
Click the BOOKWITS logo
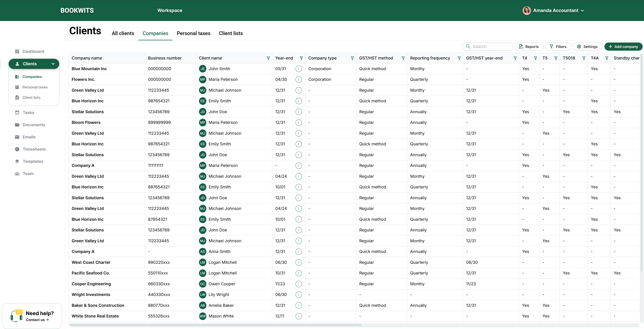click(x=77, y=11)
